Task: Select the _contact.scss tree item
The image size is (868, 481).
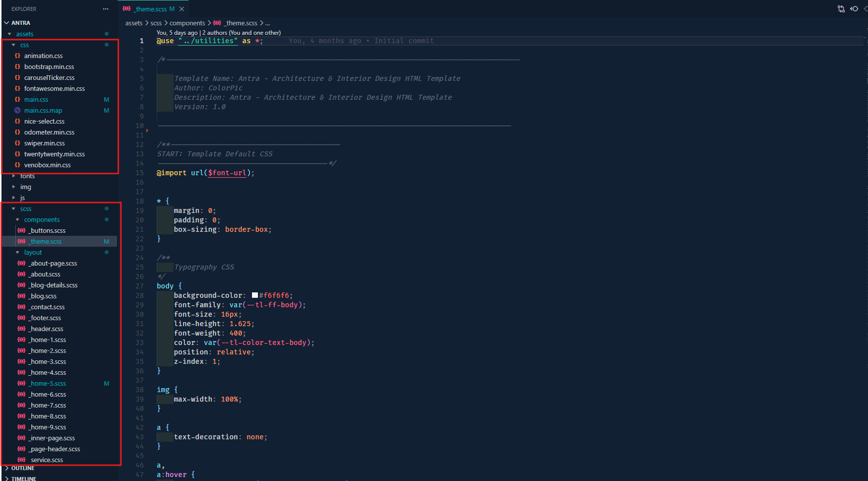Action: (x=47, y=307)
